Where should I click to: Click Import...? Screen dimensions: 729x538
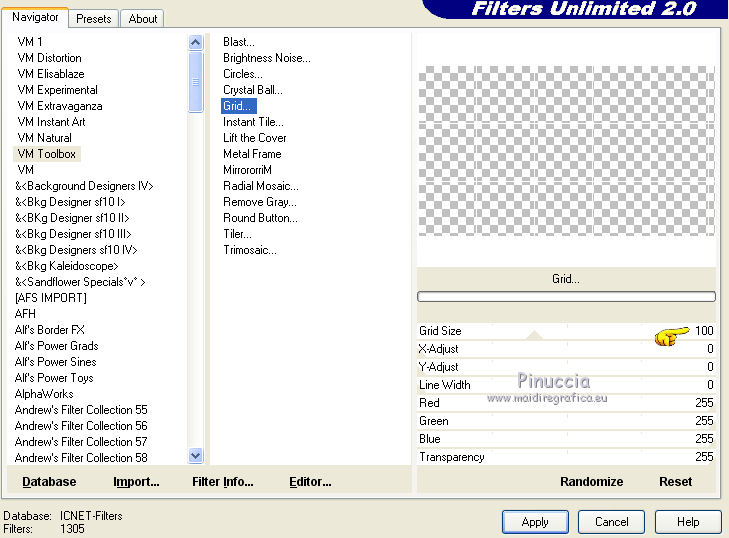(136, 482)
